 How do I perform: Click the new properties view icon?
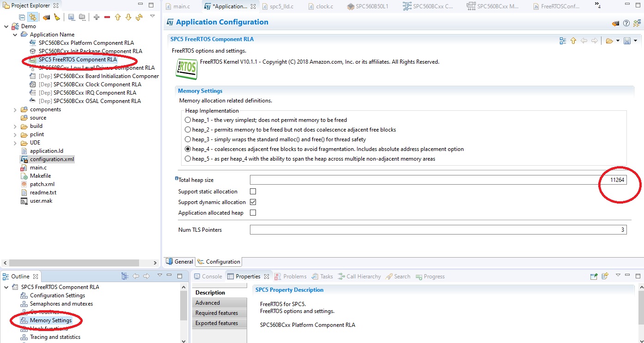coord(605,276)
